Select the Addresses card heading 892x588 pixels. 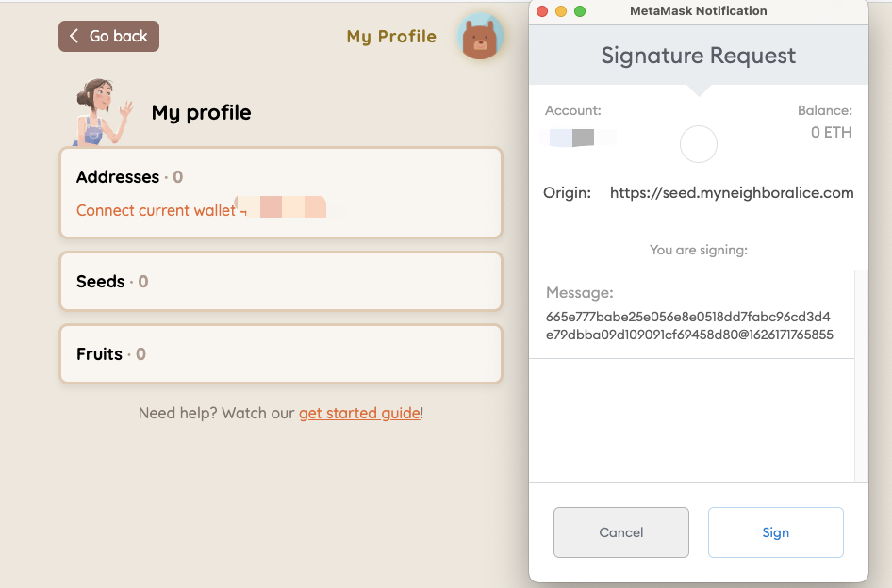pyautogui.click(x=118, y=177)
